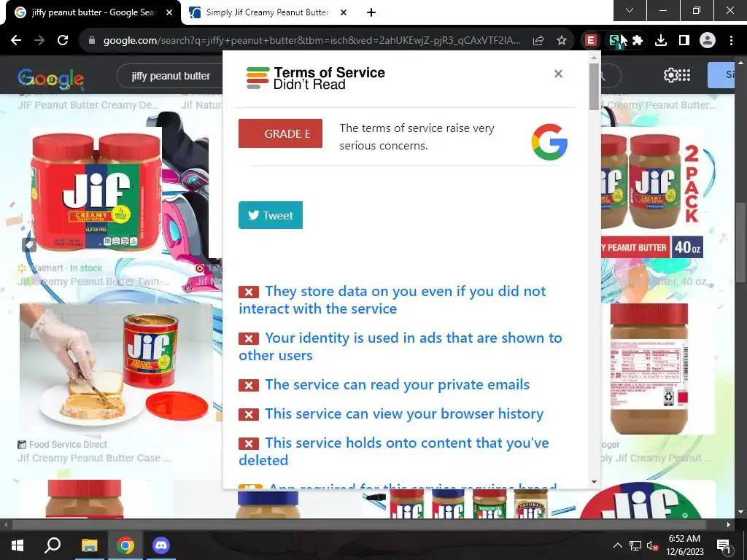This screenshot has height=560, width=747.
Task: Click popup scrollbar down arrow
Action: (594, 483)
